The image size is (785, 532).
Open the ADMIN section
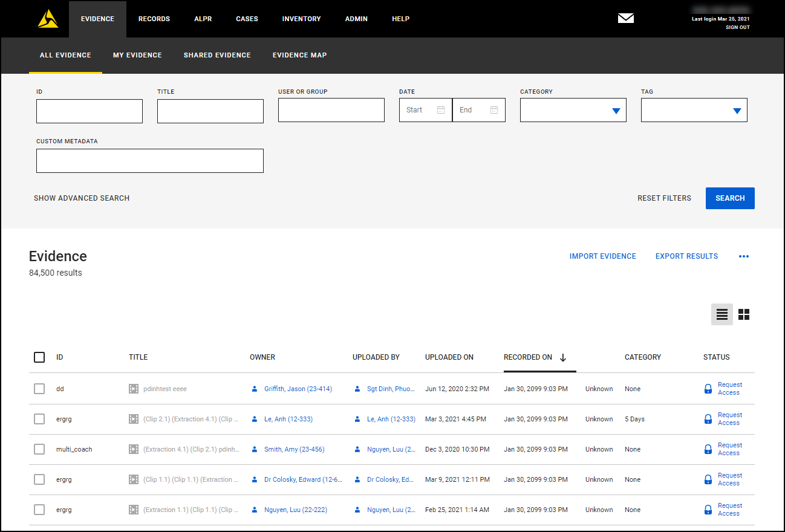[356, 19]
